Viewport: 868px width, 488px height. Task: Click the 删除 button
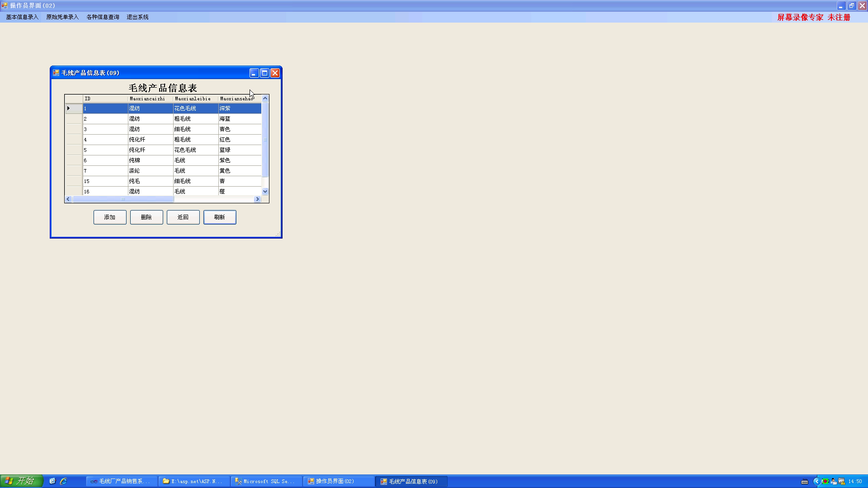coord(146,217)
